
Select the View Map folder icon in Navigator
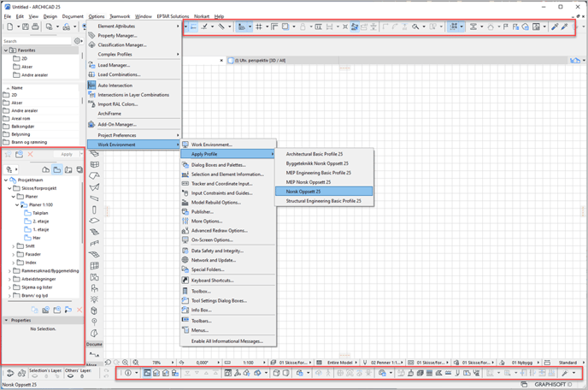pyautogui.click(x=57, y=169)
